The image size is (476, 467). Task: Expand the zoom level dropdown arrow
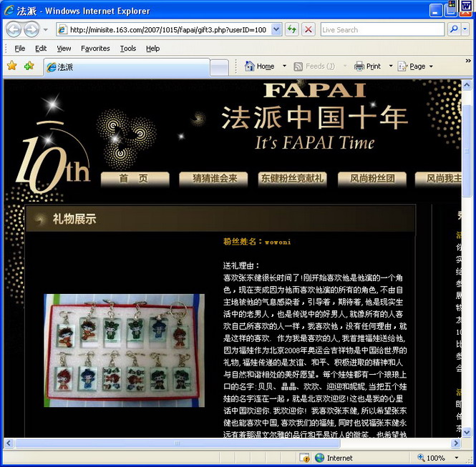[456, 458]
